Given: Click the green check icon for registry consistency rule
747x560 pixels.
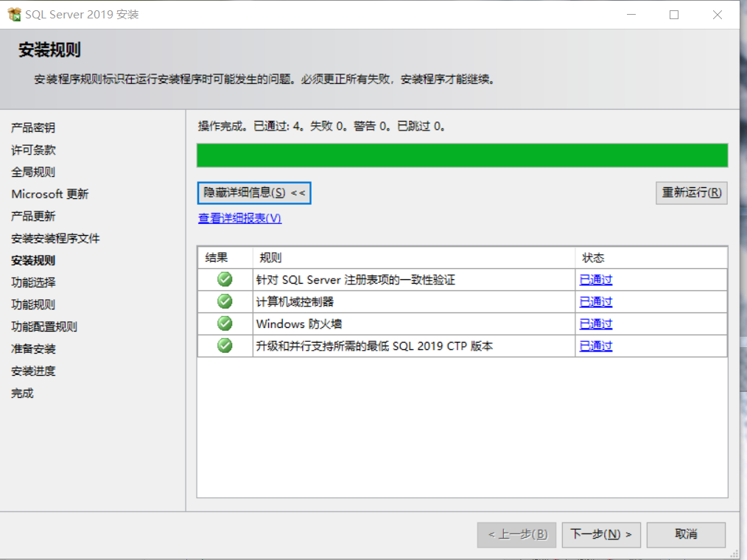Looking at the screenshot, I should click(225, 279).
